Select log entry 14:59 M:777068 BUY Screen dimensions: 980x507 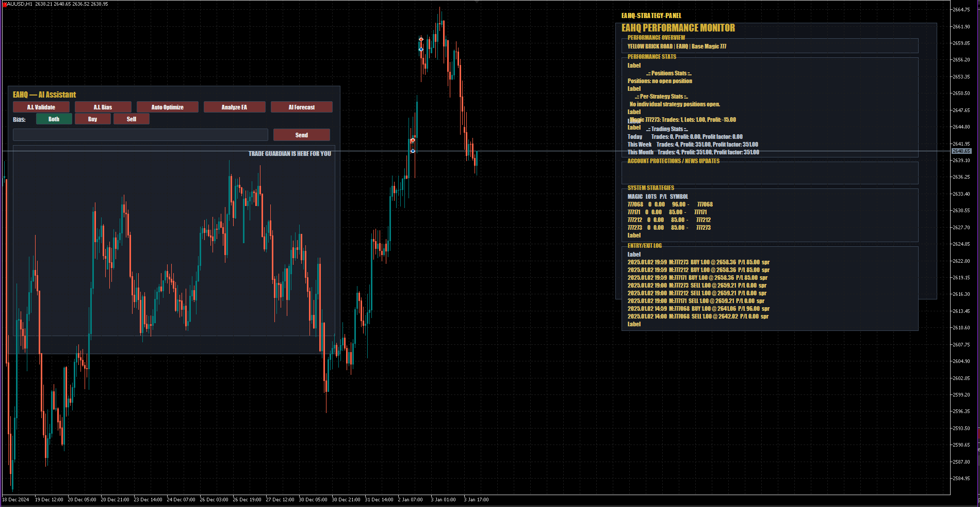point(698,309)
